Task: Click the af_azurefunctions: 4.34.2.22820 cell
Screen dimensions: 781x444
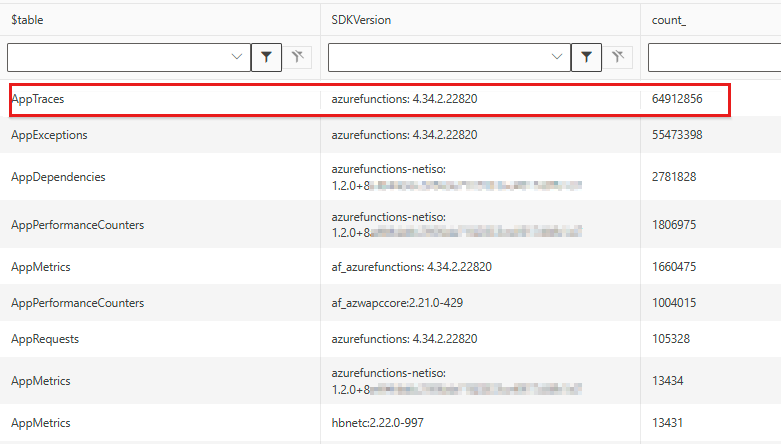Action: pyautogui.click(x=411, y=267)
